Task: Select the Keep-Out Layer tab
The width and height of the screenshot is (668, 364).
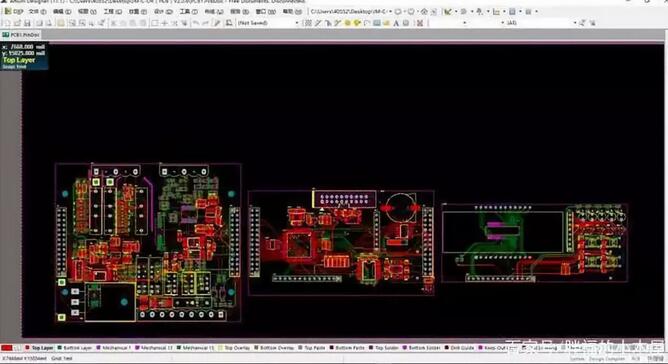Action: [493, 348]
